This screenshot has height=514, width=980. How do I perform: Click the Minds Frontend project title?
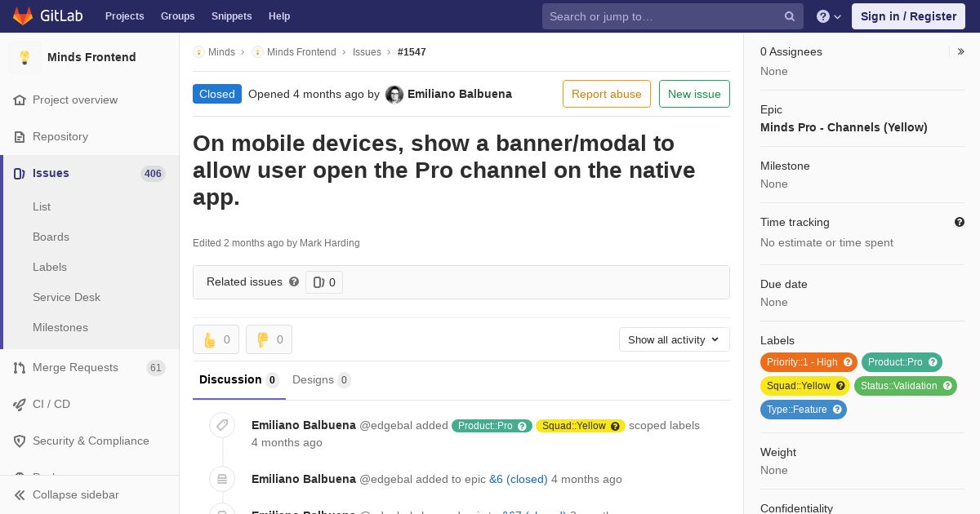91,57
